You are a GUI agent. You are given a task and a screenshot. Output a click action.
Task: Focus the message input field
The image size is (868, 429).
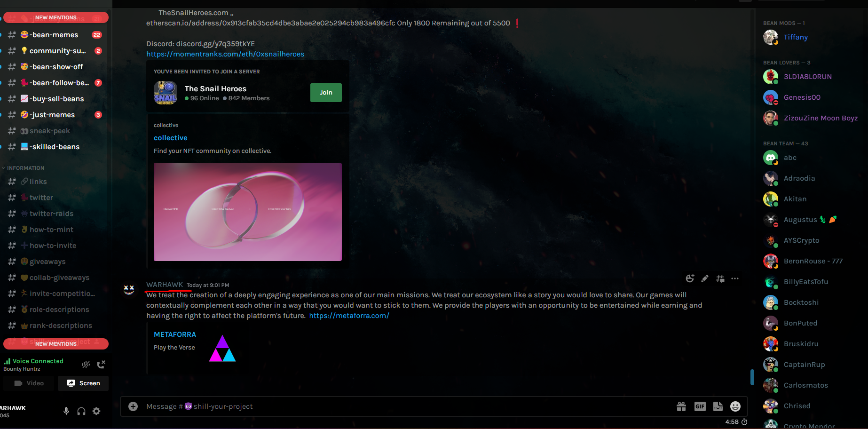(404, 406)
